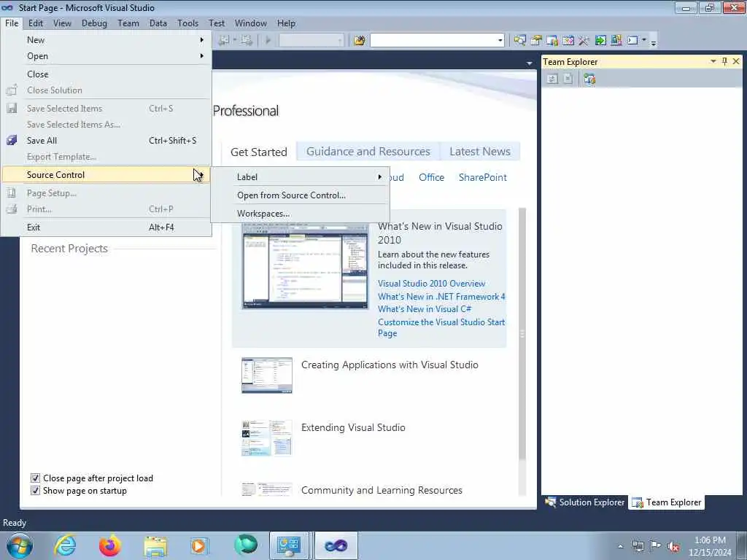Open the document tab list dropdown arrow

530,63
